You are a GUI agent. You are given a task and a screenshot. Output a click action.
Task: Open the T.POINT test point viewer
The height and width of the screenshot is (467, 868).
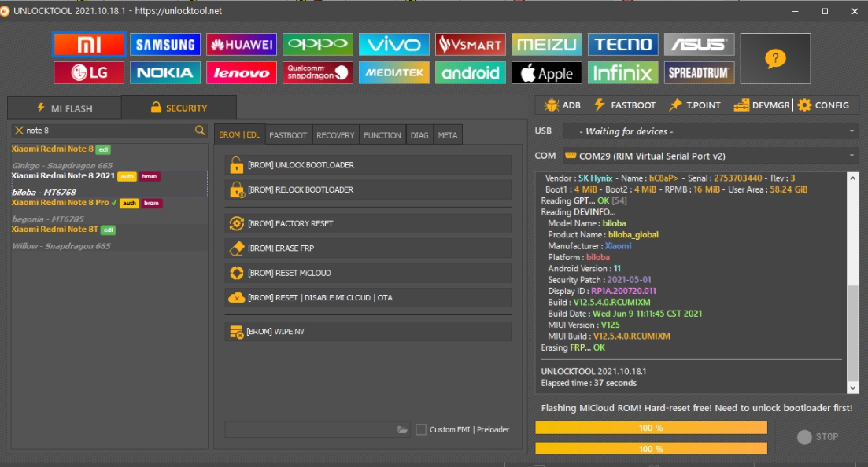tap(695, 105)
